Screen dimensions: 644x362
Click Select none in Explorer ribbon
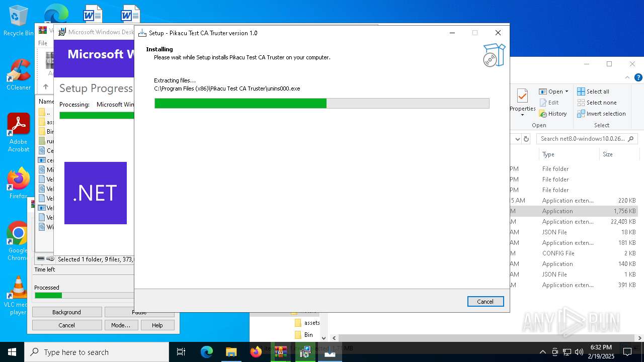point(597,103)
